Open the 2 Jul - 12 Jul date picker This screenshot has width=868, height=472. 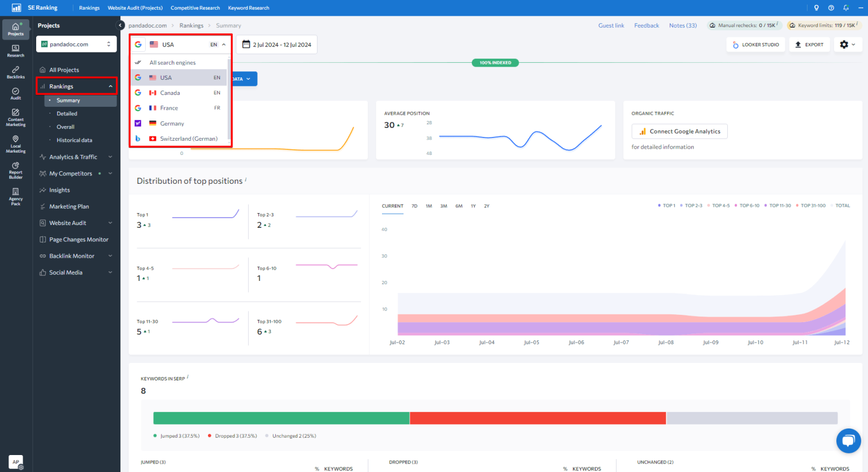pos(277,44)
